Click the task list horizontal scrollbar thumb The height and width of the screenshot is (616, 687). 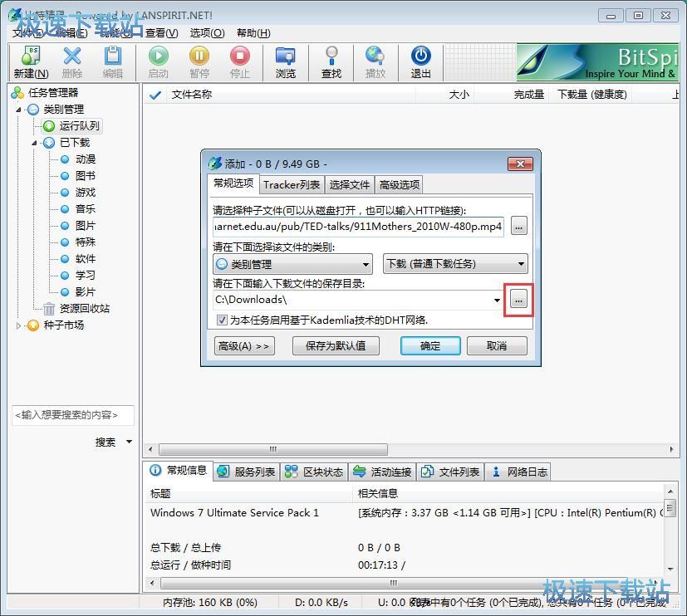point(273,449)
